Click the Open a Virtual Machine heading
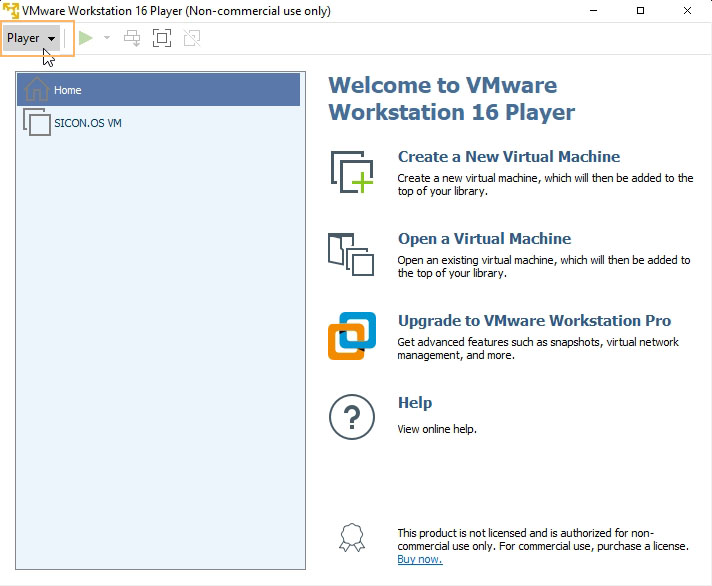 484,239
